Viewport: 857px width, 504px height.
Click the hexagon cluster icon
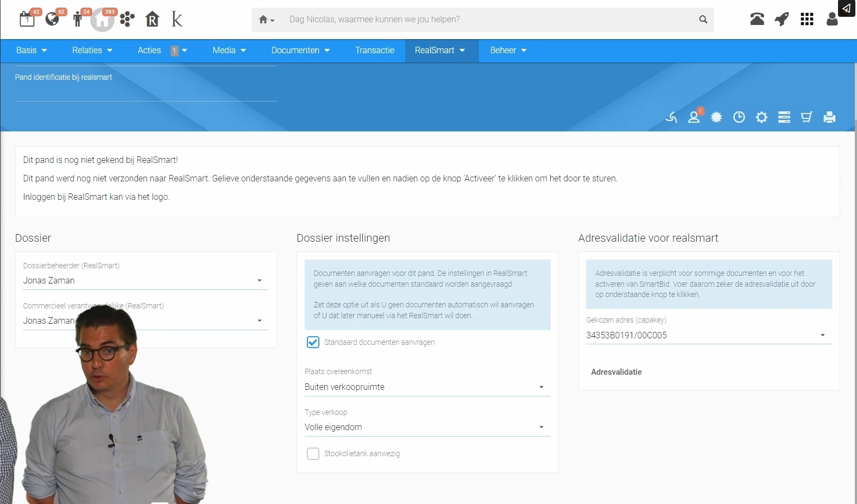[127, 20]
